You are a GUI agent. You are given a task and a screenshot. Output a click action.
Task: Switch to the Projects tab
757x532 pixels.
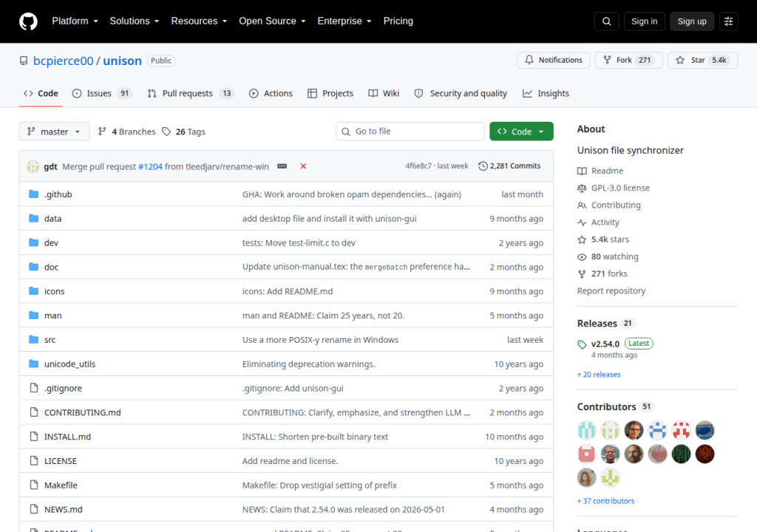[330, 93]
